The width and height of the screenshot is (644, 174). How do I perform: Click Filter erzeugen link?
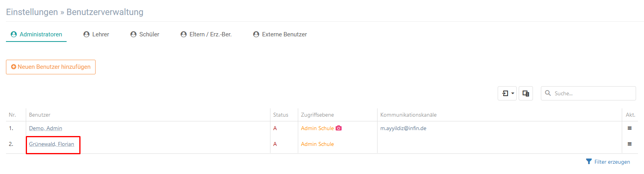(x=608, y=162)
